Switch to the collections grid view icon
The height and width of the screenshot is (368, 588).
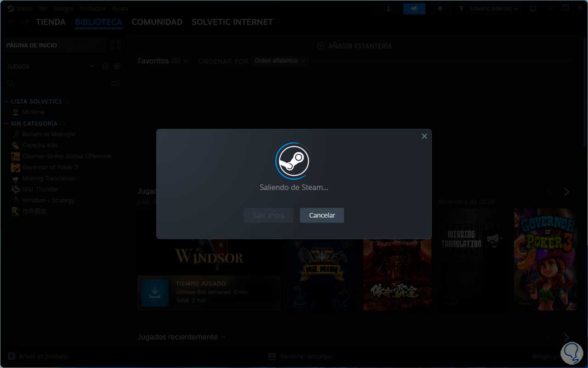(116, 45)
